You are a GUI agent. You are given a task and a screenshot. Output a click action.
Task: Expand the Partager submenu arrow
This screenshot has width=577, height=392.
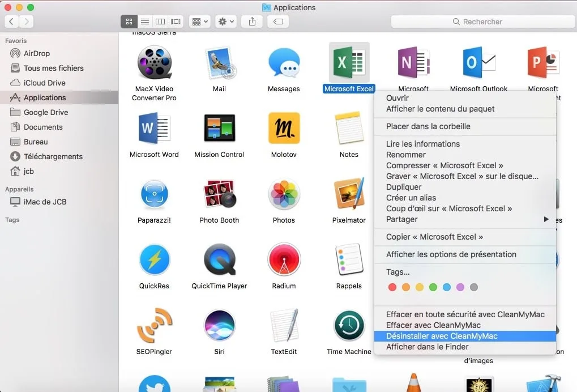coord(546,219)
